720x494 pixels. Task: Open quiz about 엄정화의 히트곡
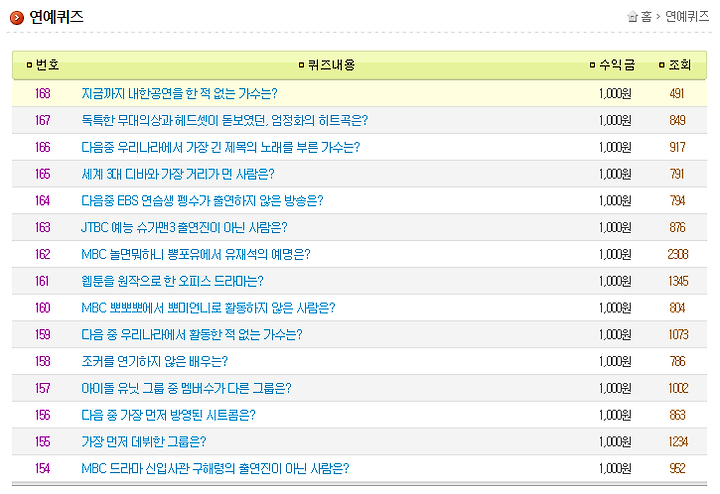pos(225,120)
